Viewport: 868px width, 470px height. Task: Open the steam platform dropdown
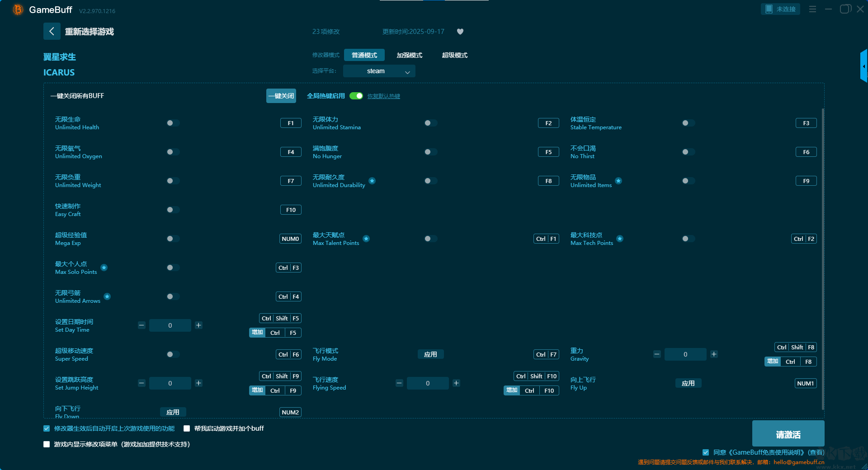[379, 71]
